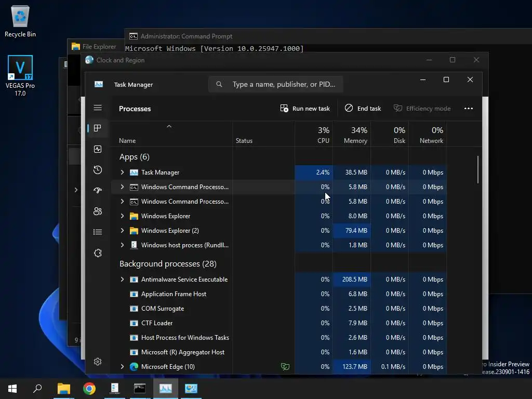This screenshot has height=399, width=532.
Task: Click the Rundll host process taskbar icon
Action: (115, 389)
